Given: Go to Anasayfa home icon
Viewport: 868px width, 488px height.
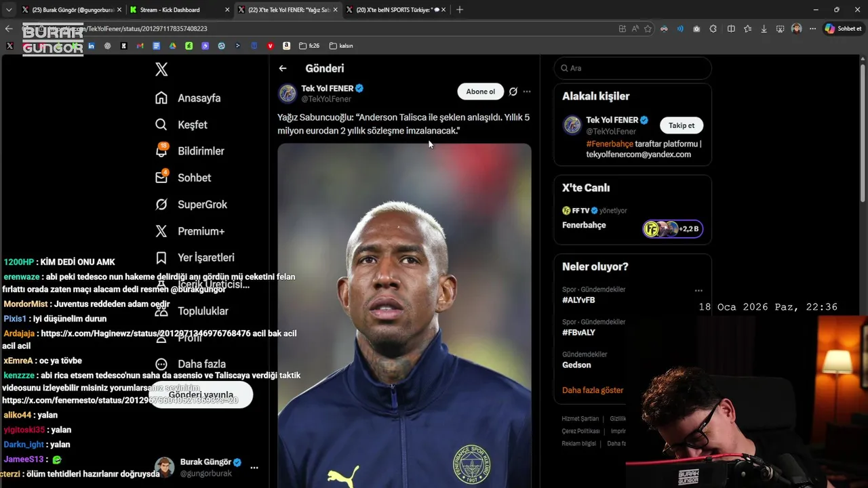Looking at the screenshot, I should tap(161, 98).
